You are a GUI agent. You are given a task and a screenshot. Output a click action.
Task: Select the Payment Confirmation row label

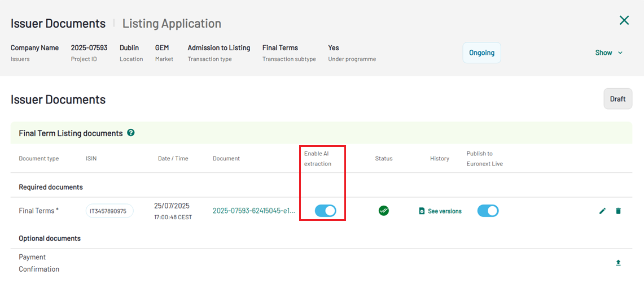(x=39, y=263)
